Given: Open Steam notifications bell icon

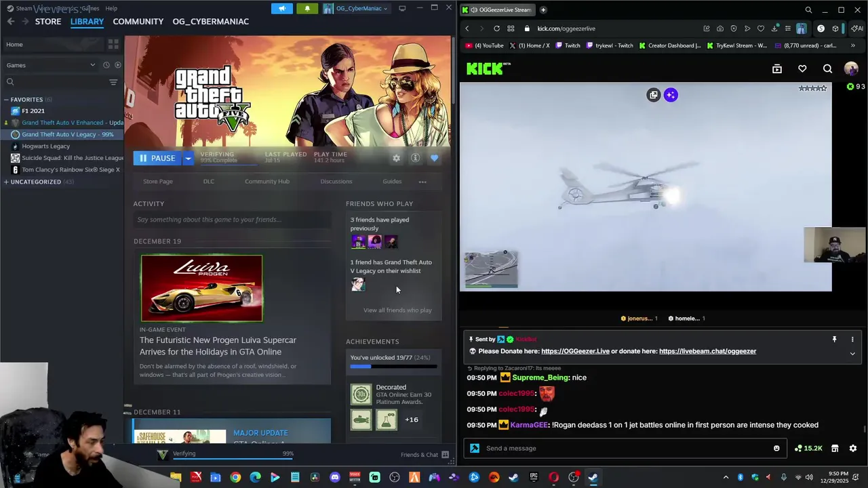Looking at the screenshot, I should point(307,8).
